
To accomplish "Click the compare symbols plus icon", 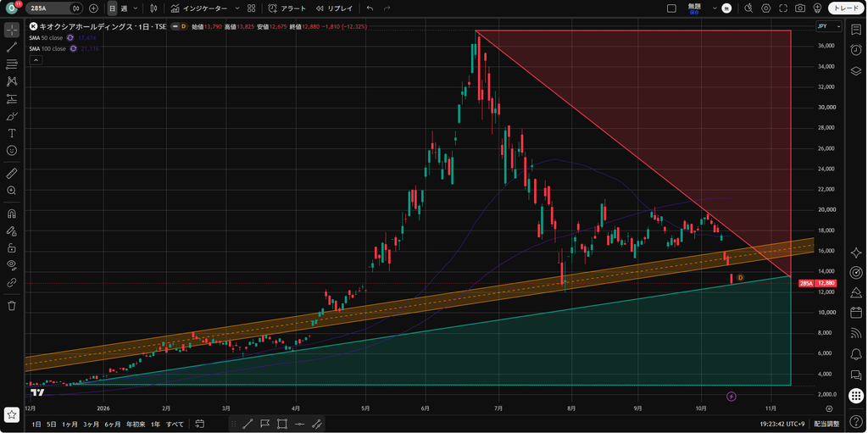I will click(x=93, y=8).
